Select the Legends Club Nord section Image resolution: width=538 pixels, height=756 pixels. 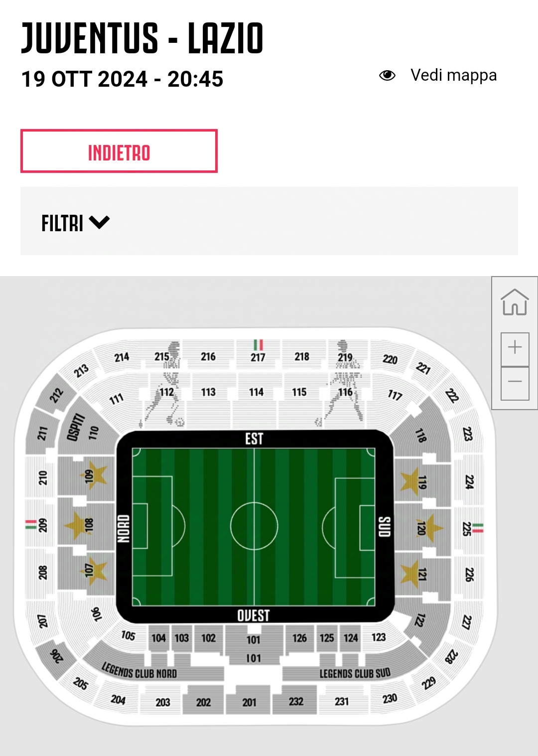[139, 671]
